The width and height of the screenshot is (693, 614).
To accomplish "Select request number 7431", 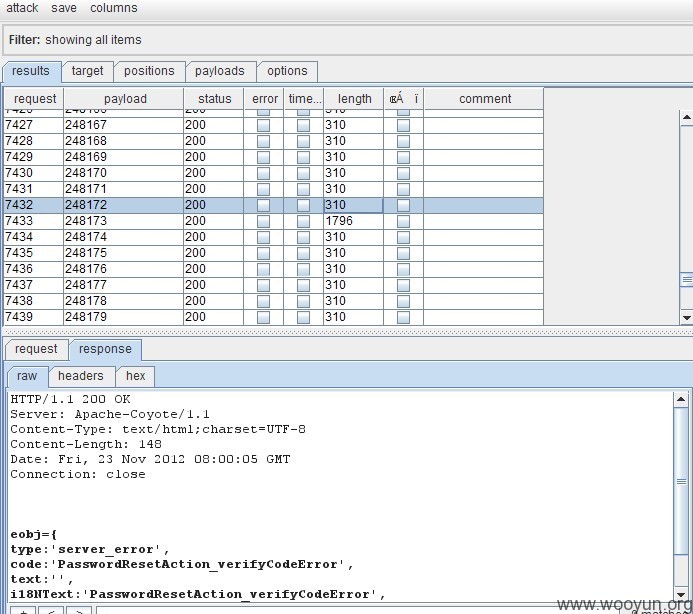I will coord(19,189).
